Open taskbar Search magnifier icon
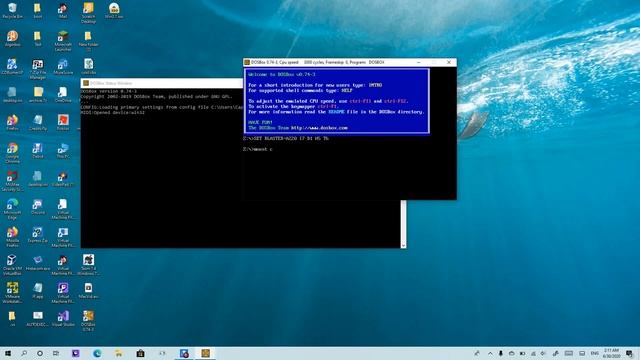The image size is (640, 360). [x=24, y=353]
